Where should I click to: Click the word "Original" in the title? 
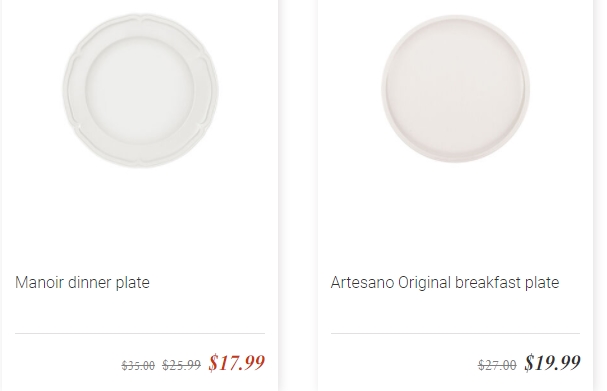[x=424, y=283]
